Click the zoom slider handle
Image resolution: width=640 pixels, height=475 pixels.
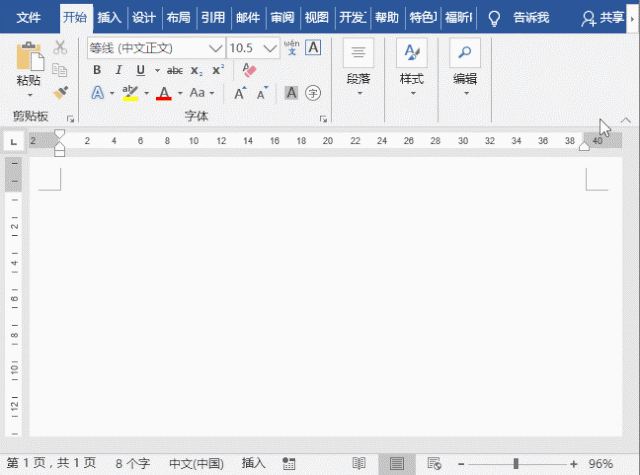(x=516, y=464)
